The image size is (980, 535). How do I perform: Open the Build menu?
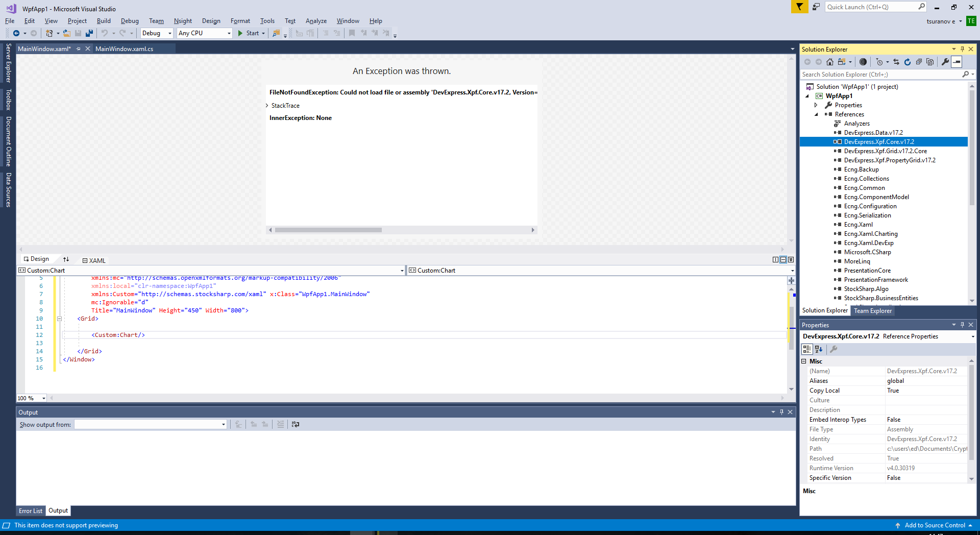point(104,21)
